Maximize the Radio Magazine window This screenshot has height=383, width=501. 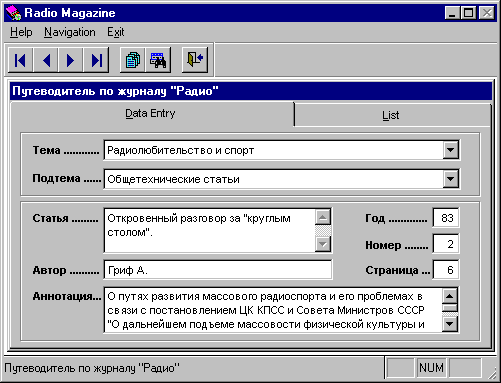(x=468, y=13)
